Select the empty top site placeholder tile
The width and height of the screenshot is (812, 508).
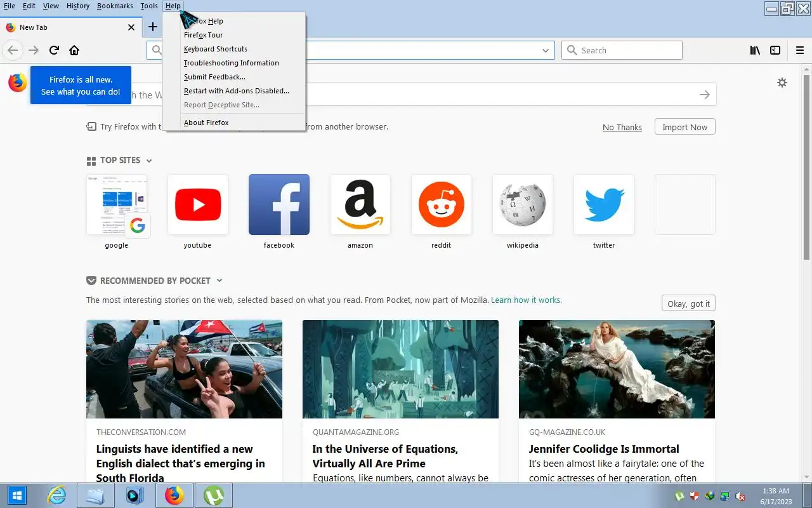click(x=685, y=204)
